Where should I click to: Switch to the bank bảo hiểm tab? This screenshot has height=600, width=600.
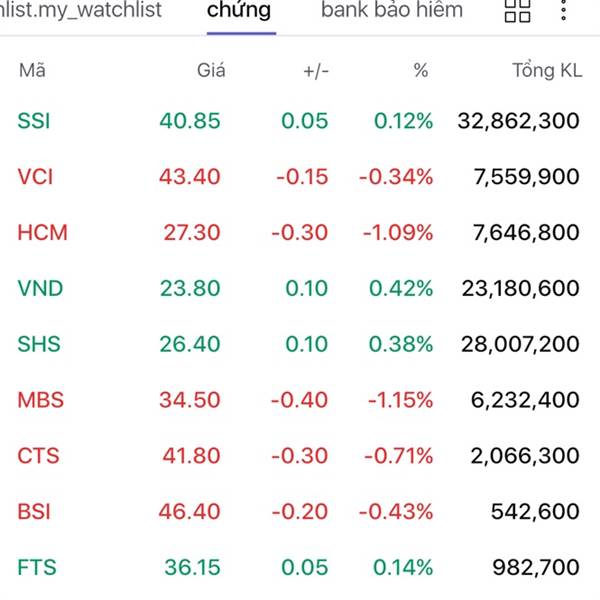(392, 11)
